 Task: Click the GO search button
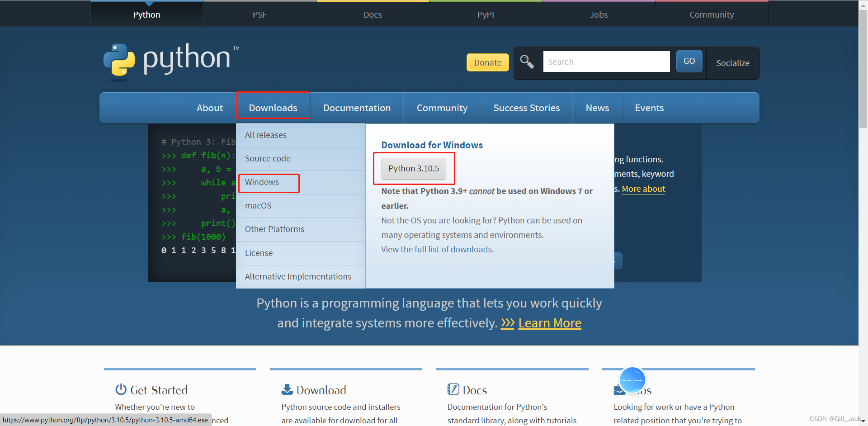pos(689,61)
